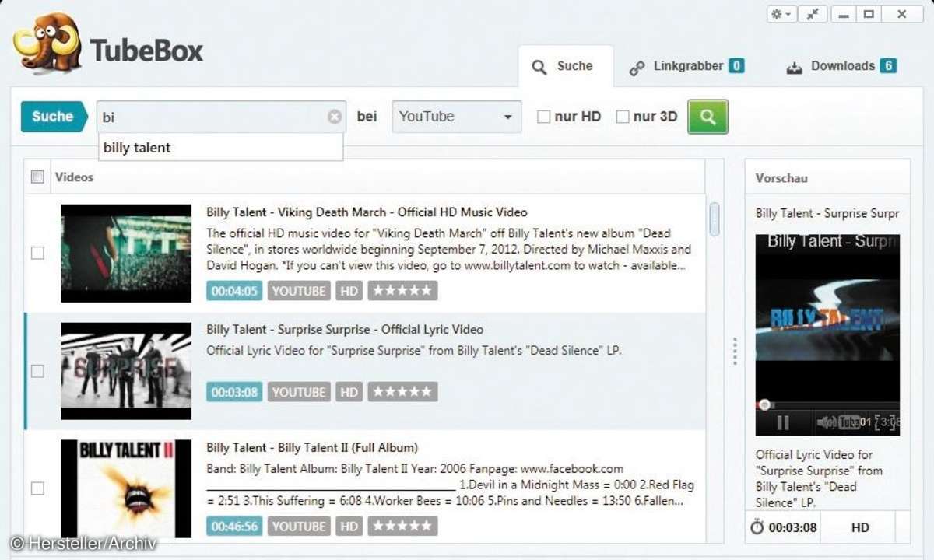Clear the search field with the X icon
Image resolution: width=934 pixels, height=560 pixels.
(x=335, y=117)
